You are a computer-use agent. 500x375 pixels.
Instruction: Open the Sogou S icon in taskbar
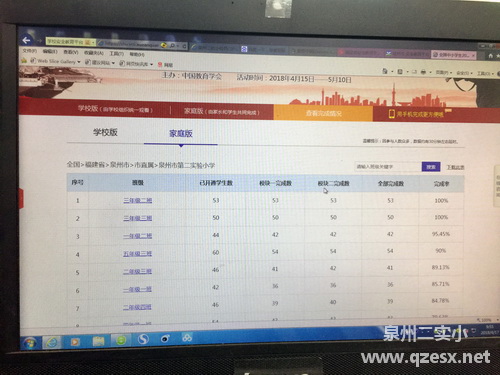click(x=143, y=339)
